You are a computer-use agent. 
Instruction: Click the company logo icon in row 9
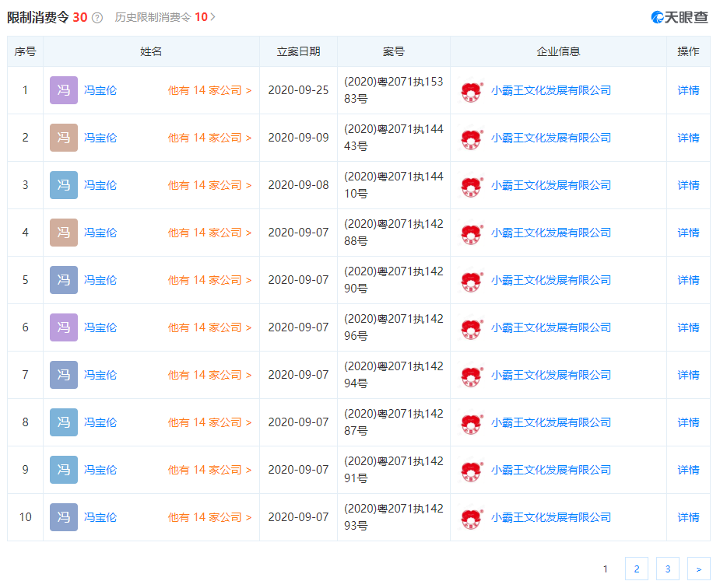[x=472, y=471]
